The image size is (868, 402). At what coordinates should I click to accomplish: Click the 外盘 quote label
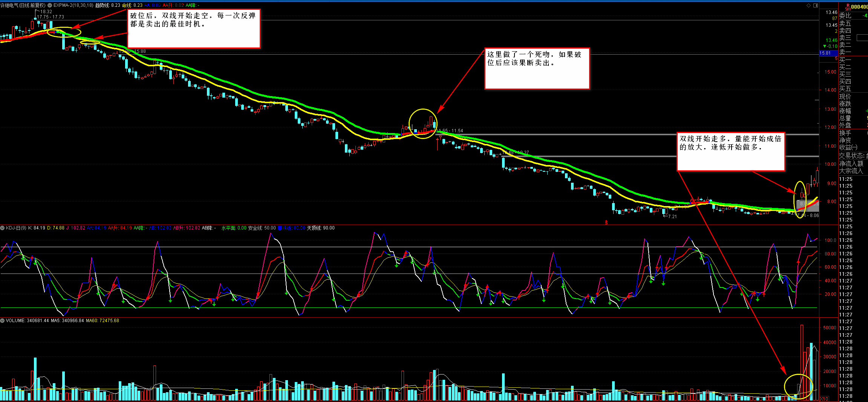pyautogui.click(x=845, y=125)
